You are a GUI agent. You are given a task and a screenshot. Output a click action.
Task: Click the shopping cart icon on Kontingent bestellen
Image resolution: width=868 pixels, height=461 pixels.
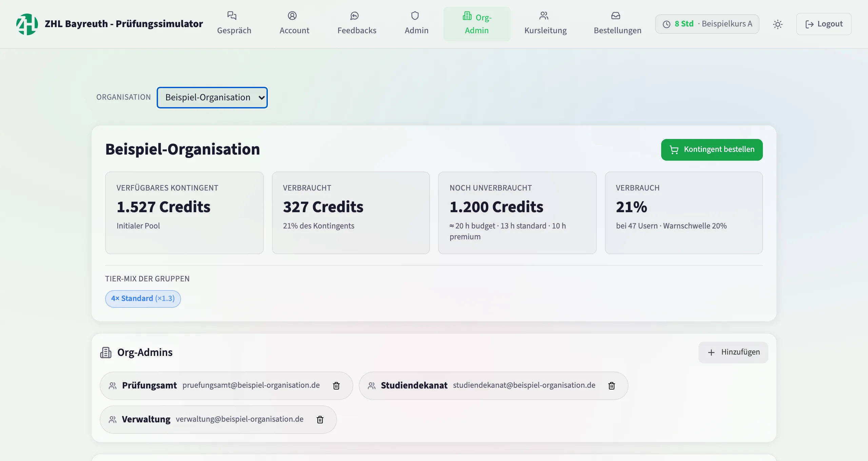pos(674,150)
